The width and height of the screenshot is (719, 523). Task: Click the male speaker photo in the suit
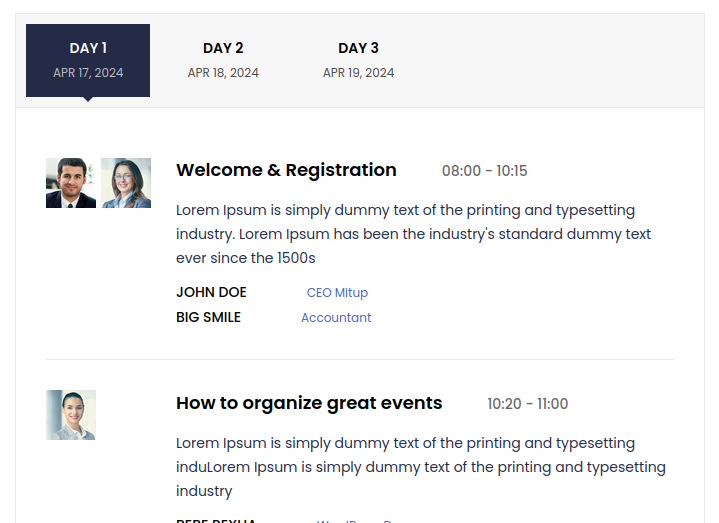click(71, 183)
